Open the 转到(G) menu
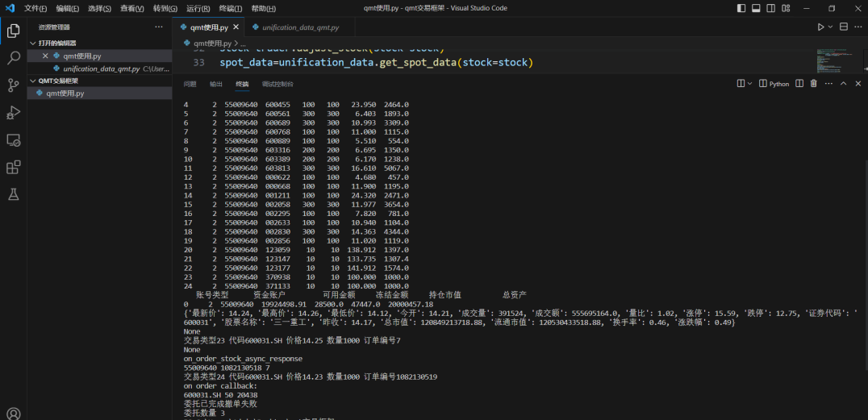This screenshot has width=868, height=420. (x=165, y=8)
